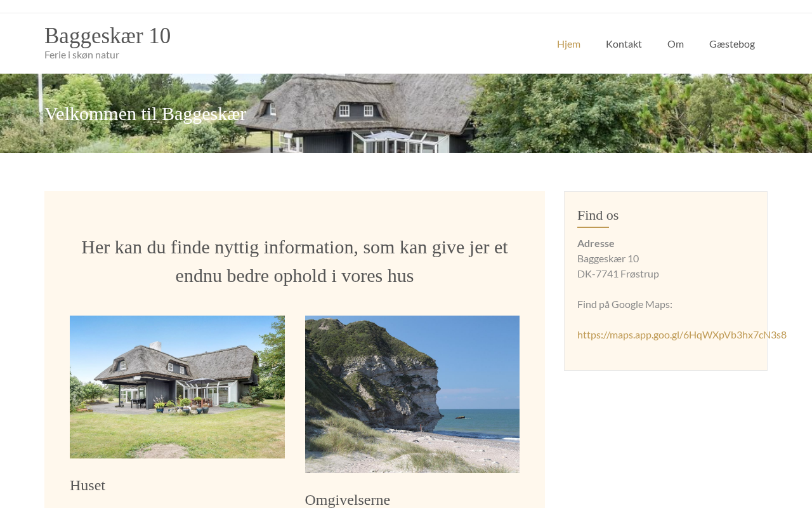Click the Ferie i skøn natur tagline

[x=82, y=55]
